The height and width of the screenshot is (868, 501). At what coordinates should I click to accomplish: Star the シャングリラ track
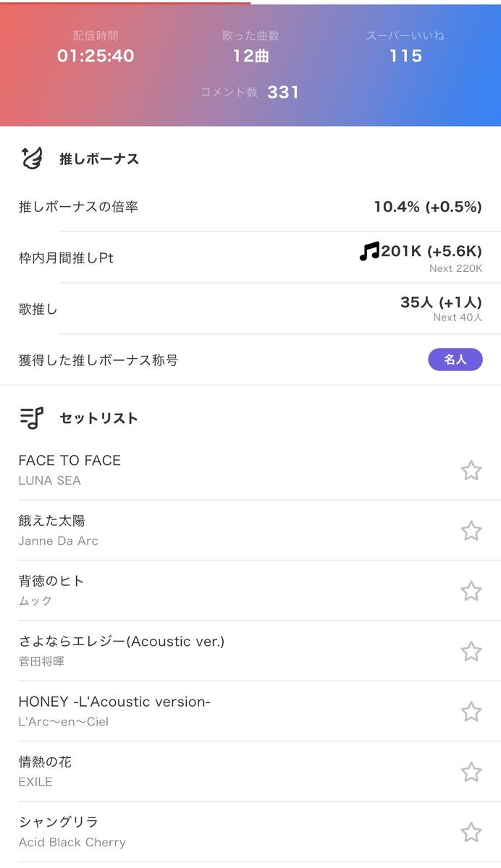(471, 832)
